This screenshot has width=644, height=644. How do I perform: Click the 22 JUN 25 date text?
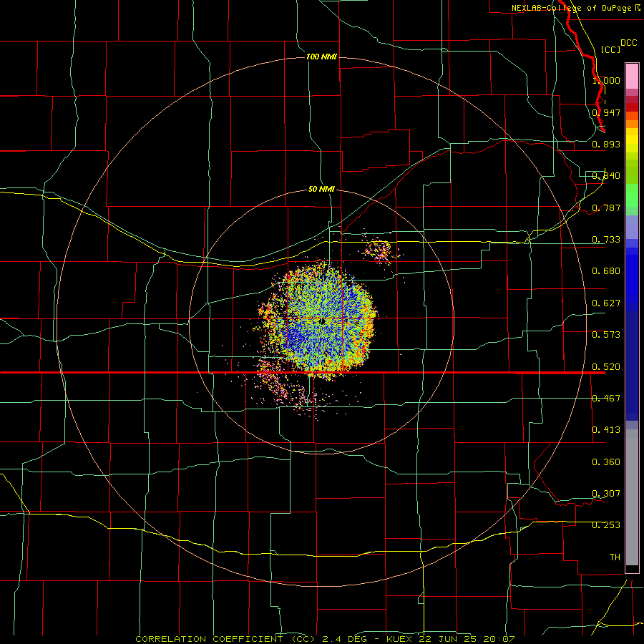coord(448,639)
